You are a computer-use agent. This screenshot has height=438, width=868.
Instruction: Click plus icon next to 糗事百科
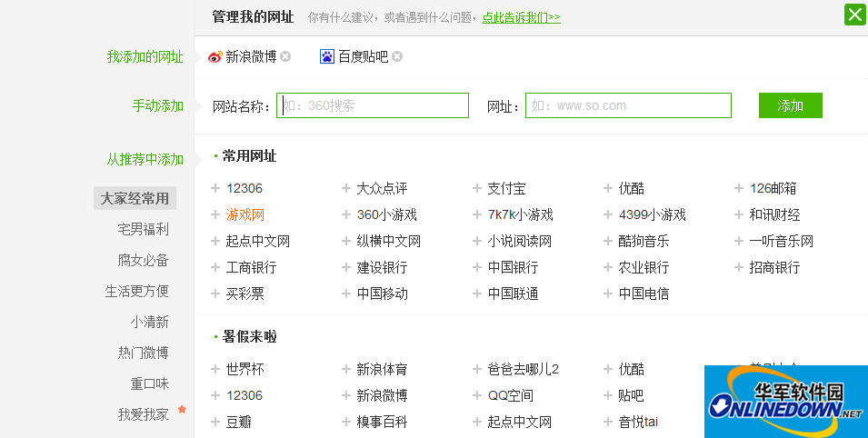346,422
